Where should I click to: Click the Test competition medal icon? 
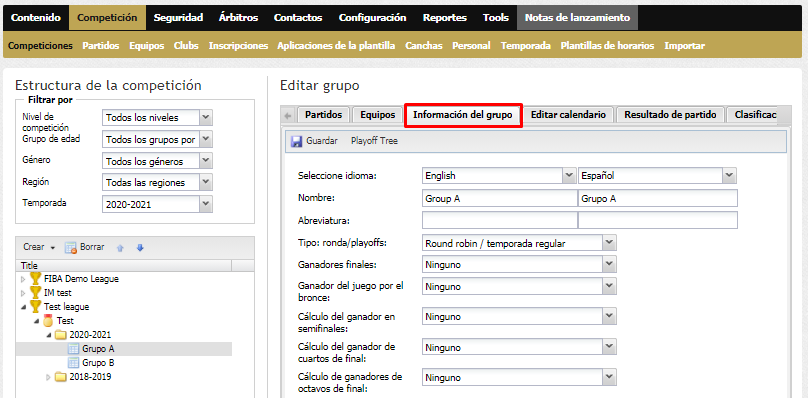pos(48,321)
